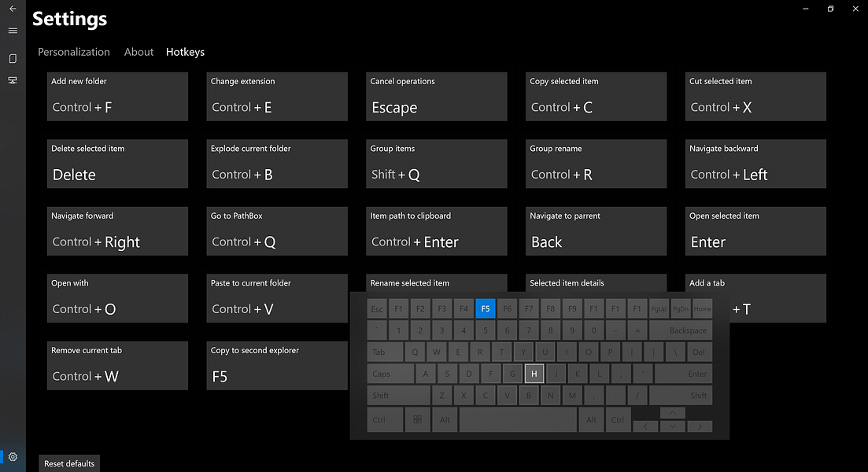Image resolution: width=868 pixels, height=472 pixels.
Task: Select the Item path to clipboard card
Action: point(436,231)
